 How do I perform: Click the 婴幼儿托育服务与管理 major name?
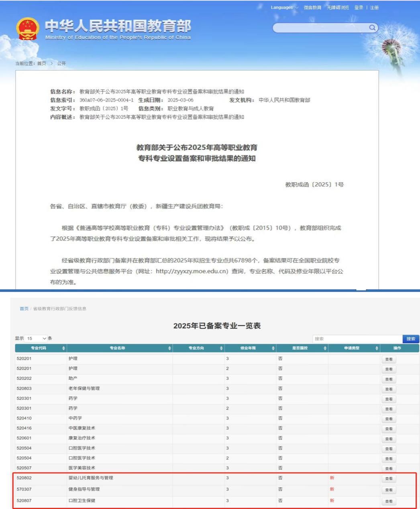pos(91,478)
